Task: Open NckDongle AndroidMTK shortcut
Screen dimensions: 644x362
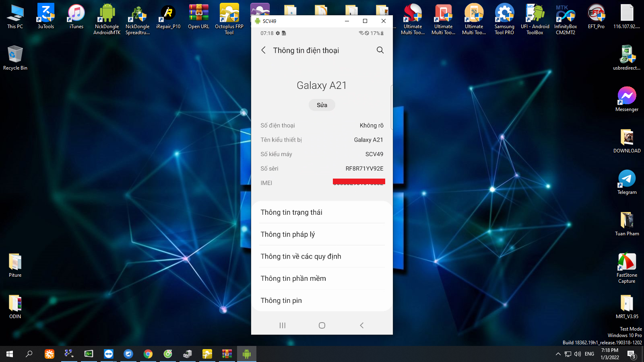Action: pos(107,19)
